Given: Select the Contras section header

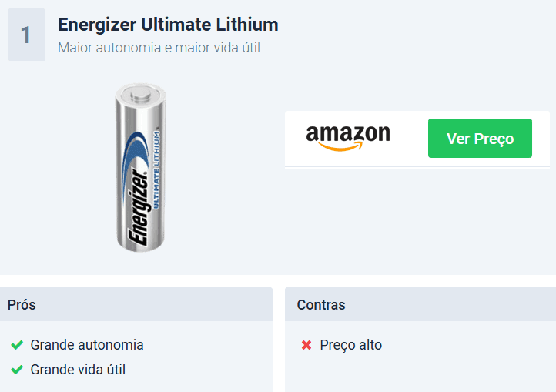Looking at the screenshot, I should (x=420, y=304).
